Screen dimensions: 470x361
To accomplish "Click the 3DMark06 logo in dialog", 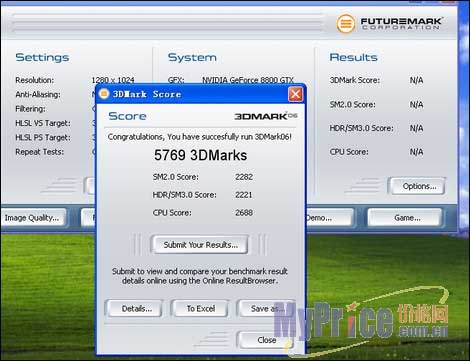I will click(265, 116).
